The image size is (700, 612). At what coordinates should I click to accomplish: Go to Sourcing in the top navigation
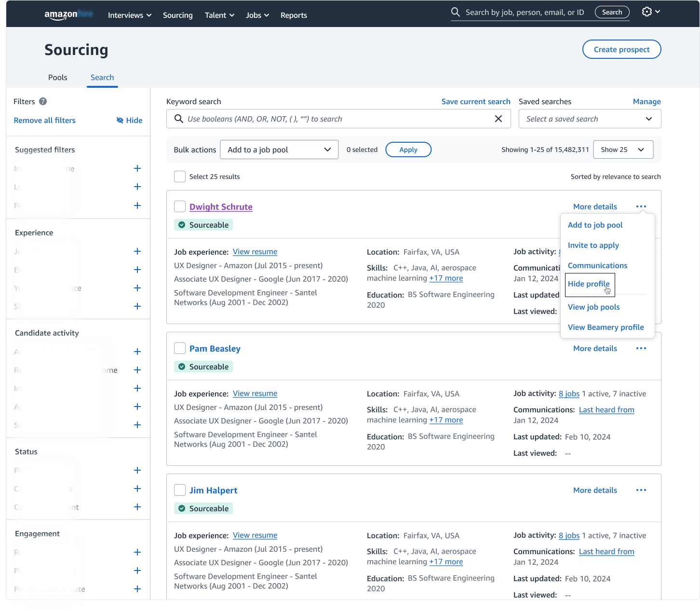point(178,15)
